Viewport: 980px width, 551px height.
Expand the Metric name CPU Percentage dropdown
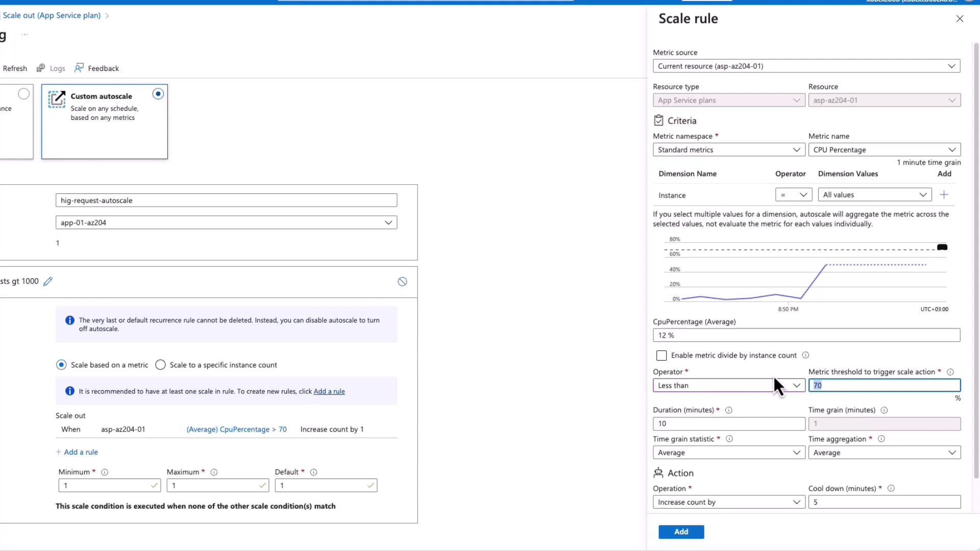tap(884, 150)
